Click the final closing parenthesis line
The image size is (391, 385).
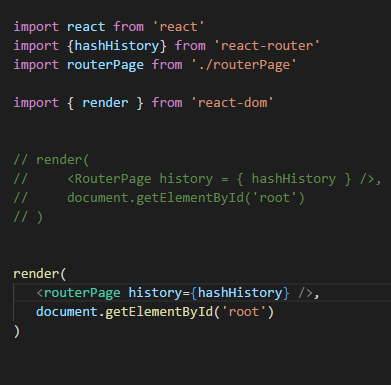coord(17,331)
